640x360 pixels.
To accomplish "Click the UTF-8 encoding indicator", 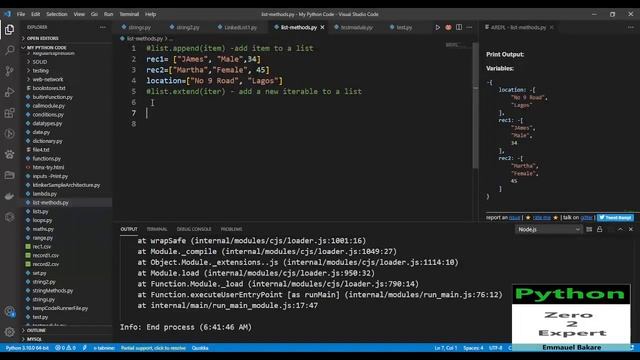I will (x=496, y=348).
